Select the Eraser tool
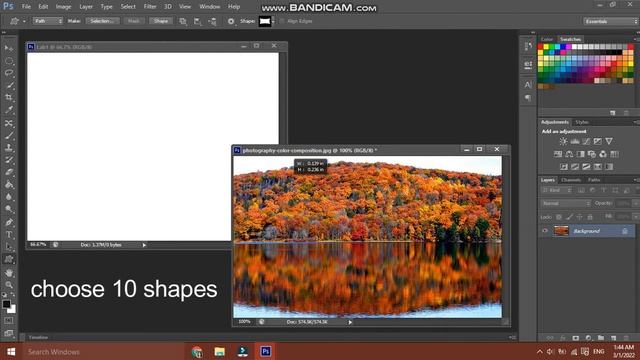640x360 pixels. (x=9, y=172)
